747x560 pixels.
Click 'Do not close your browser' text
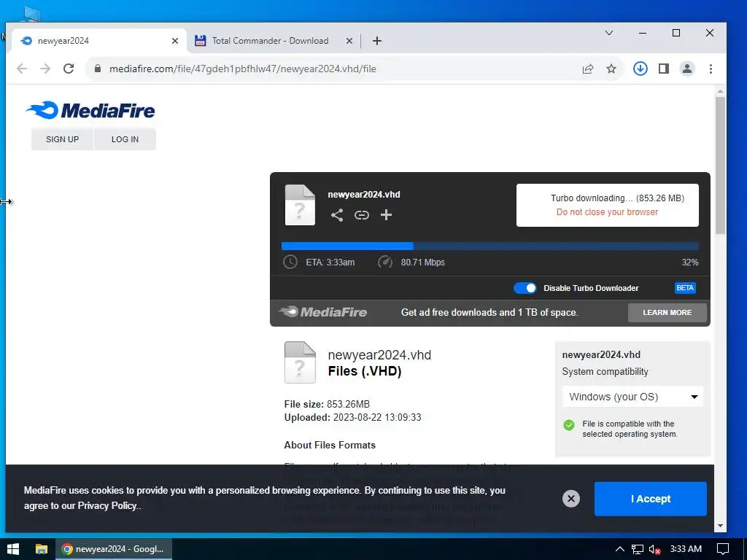pos(608,212)
